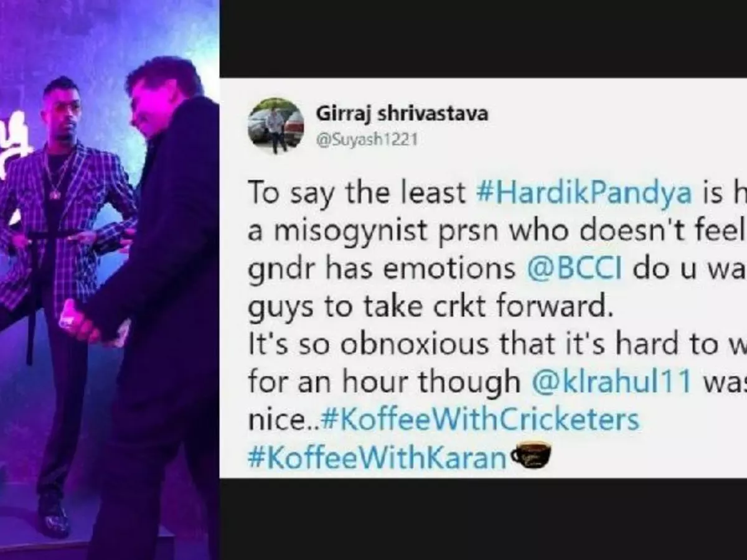Open the party photo on the left
The image size is (747, 560).
110,280
